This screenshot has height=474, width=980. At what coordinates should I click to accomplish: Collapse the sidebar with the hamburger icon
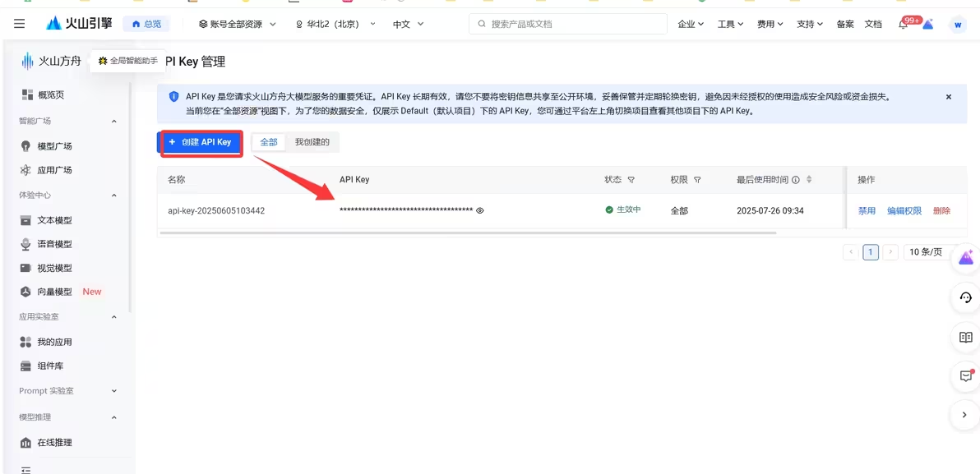[19, 23]
